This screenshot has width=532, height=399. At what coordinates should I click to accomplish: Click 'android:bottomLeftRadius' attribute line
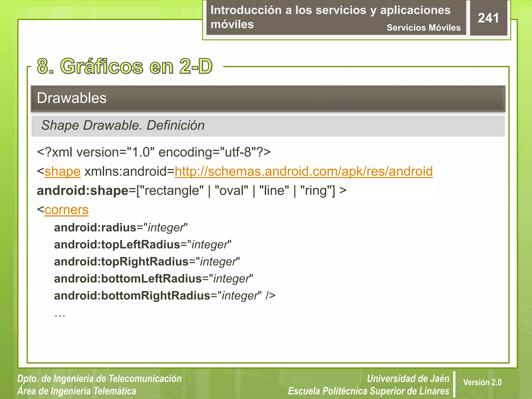point(154,279)
